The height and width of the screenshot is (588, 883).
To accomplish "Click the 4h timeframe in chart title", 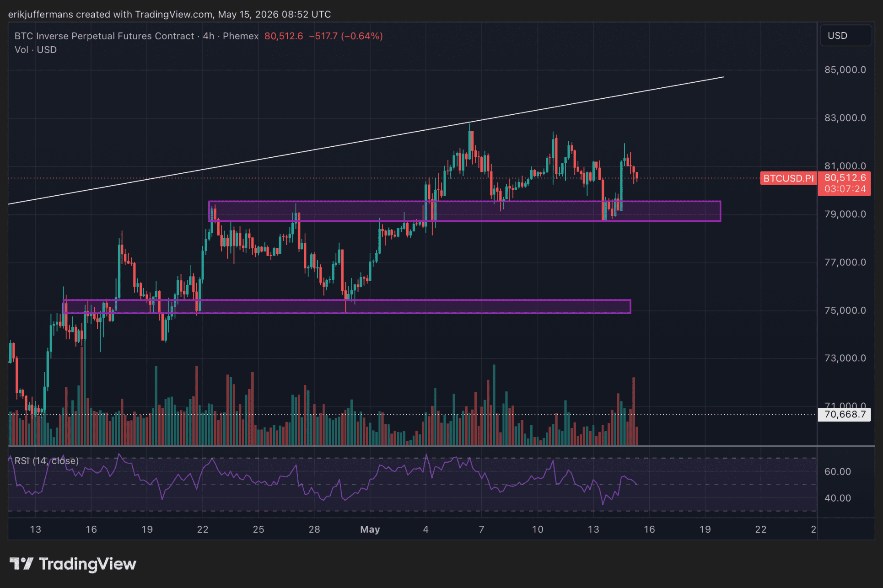I will [x=209, y=36].
